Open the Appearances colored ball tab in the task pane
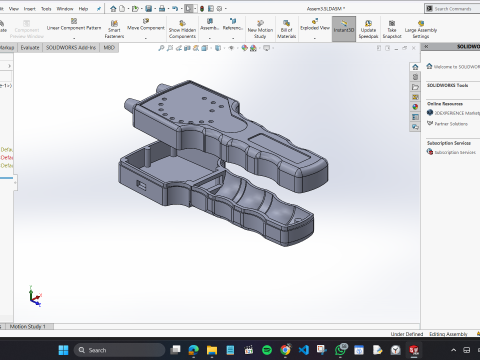Screen dimensions: 480x360 [415, 107]
